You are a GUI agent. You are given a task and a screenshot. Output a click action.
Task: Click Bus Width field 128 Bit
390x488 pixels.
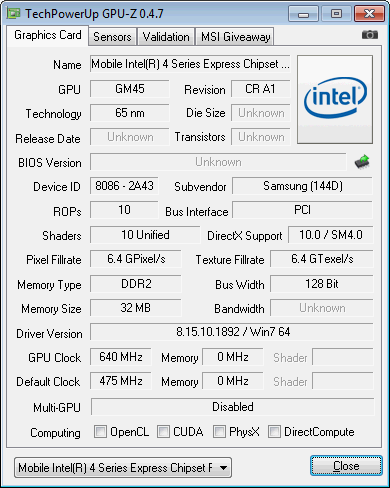coord(322,284)
